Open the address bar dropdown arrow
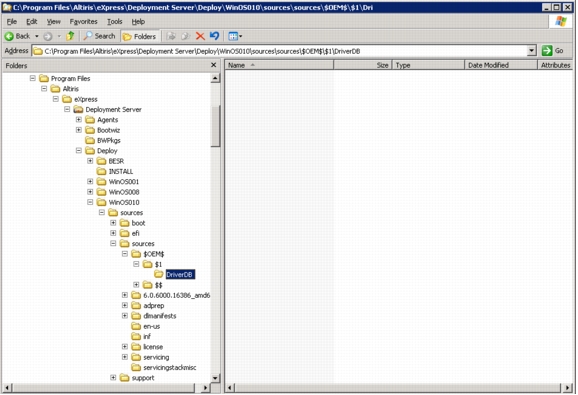Viewport: 578px width, 395px height. coord(531,51)
